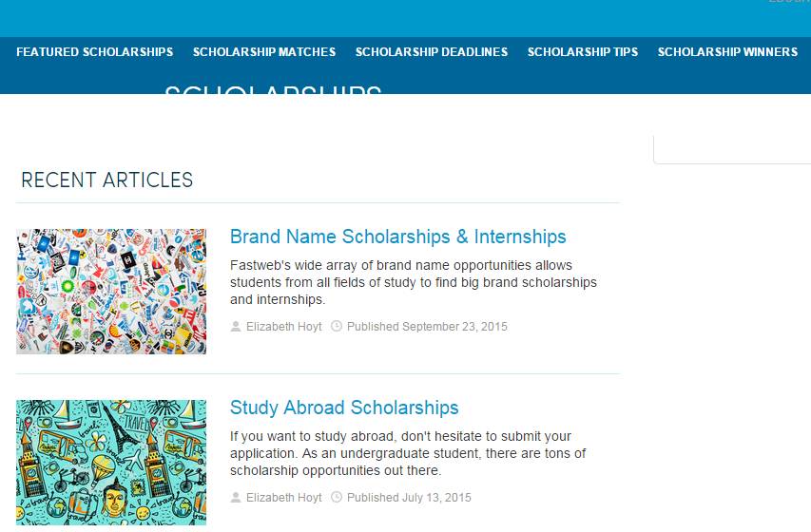Click Published July 13, 2015 date
811x532 pixels.
(x=409, y=498)
